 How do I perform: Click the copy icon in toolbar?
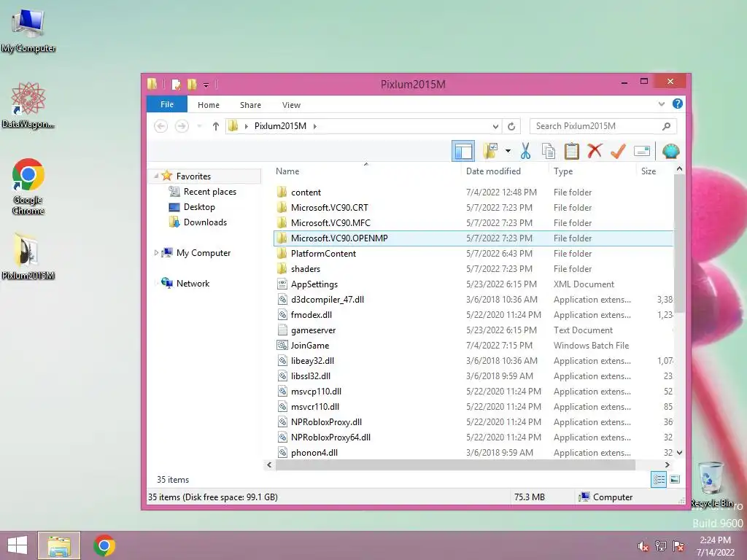[x=549, y=152]
